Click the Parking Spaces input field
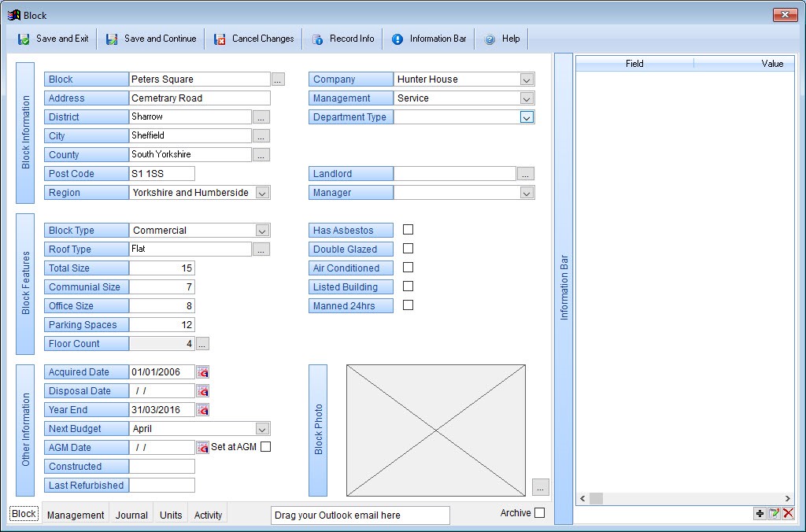The width and height of the screenshot is (806, 532). pos(162,325)
